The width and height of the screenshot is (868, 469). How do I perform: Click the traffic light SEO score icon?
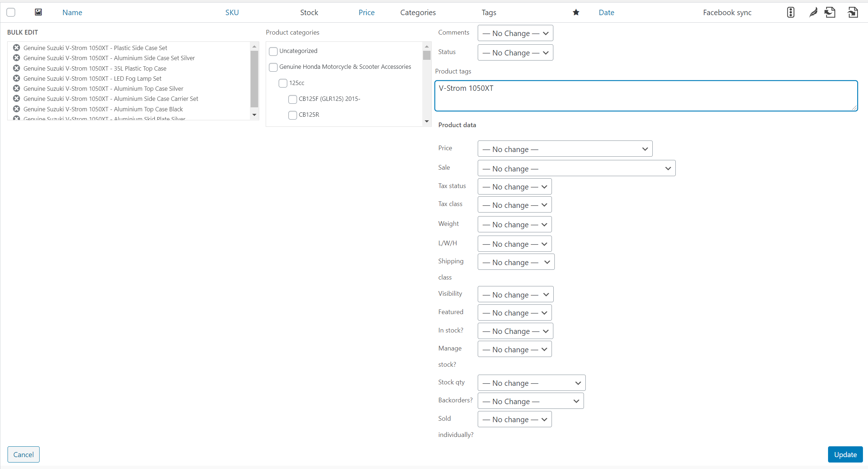tap(790, 13)
